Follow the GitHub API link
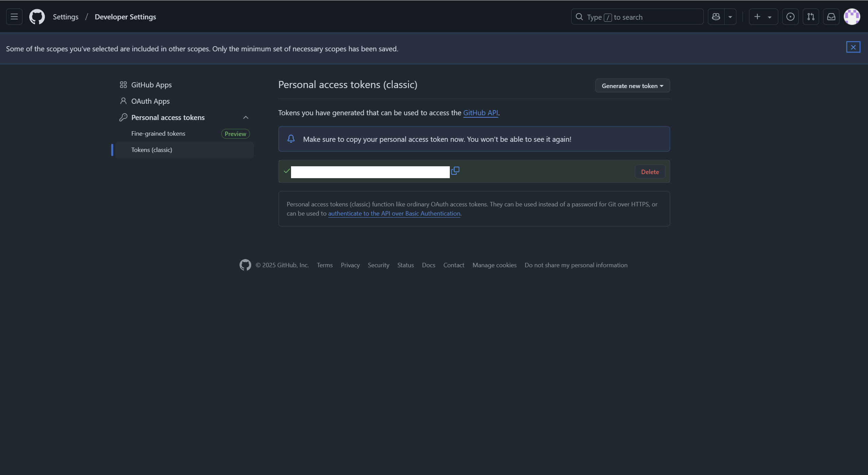This screenshot has height=475, width=868. pos(480,113)
